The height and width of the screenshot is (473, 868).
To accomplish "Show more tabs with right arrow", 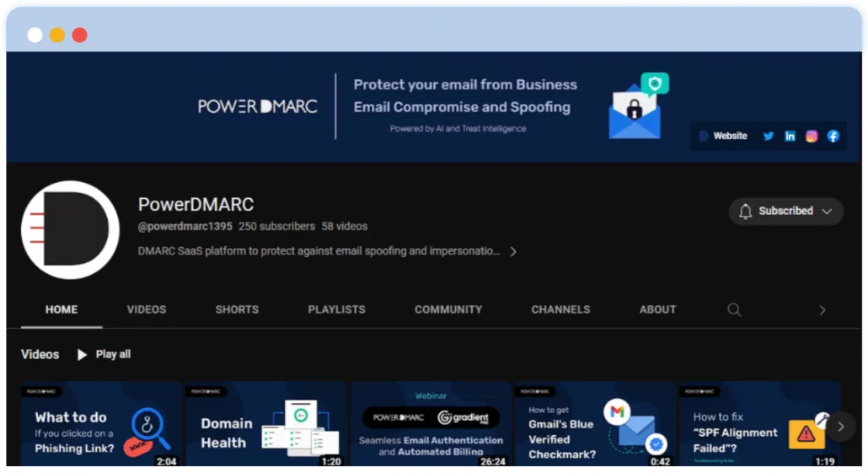I will [822, 310].
